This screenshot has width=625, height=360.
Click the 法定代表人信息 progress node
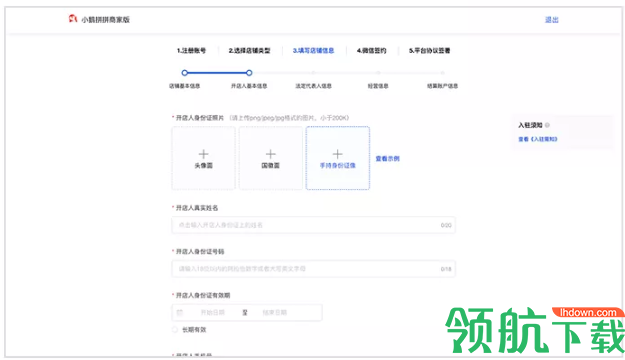point(313,73)
